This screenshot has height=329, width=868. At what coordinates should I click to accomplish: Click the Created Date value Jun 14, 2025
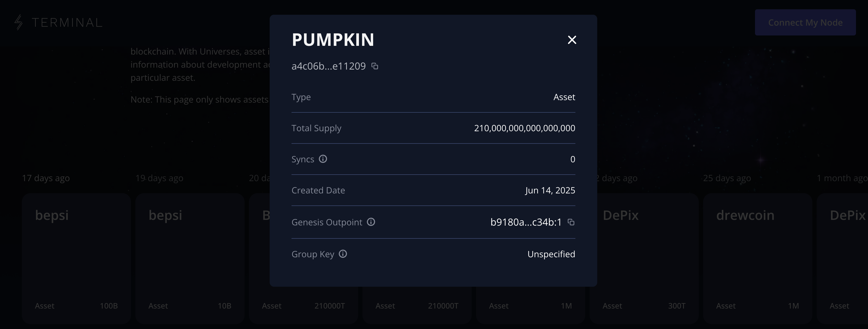tap(550, 190)
